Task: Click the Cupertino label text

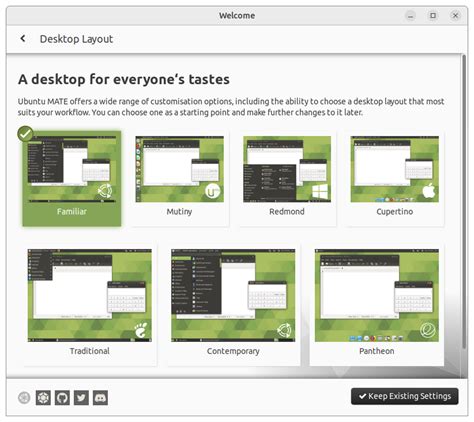Action: (x=395, y=212)
